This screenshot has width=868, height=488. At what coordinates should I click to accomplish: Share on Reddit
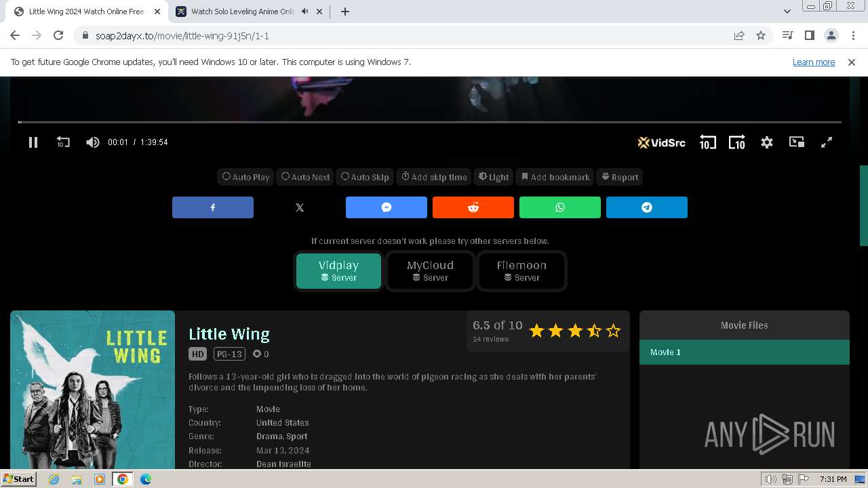pyautogui.click(x=473, y=207)
